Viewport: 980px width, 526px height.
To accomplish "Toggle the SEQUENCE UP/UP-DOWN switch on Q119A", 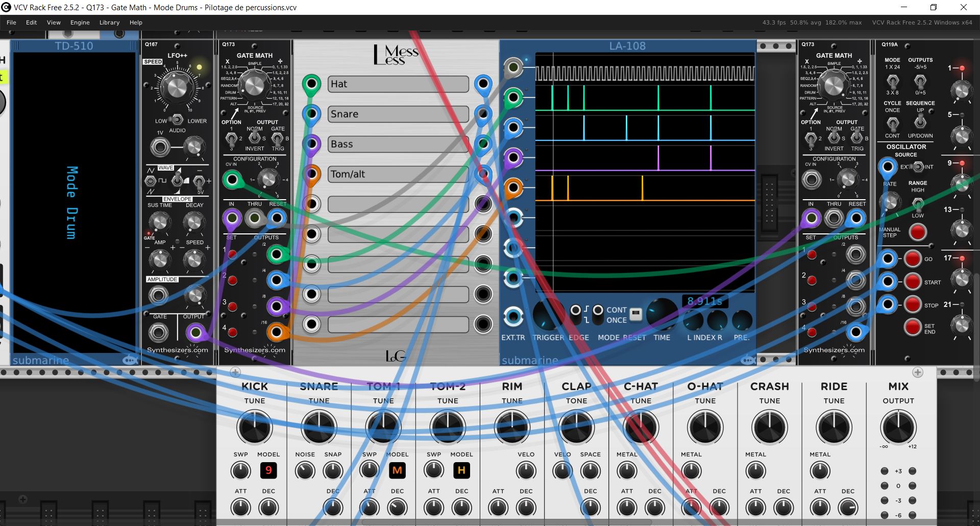I will point(920,122).
